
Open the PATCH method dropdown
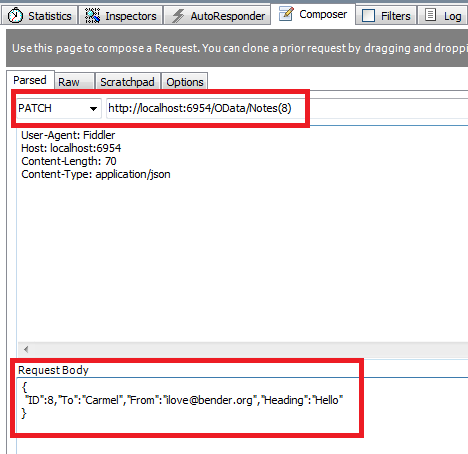tap(58, 108)
